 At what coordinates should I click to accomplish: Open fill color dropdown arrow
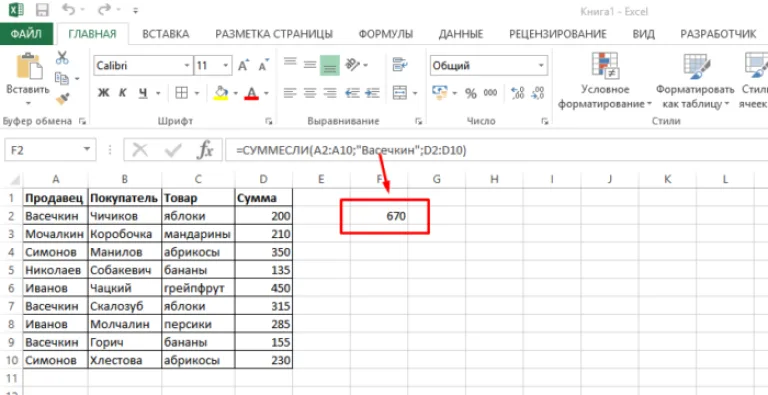pos(236,93)
